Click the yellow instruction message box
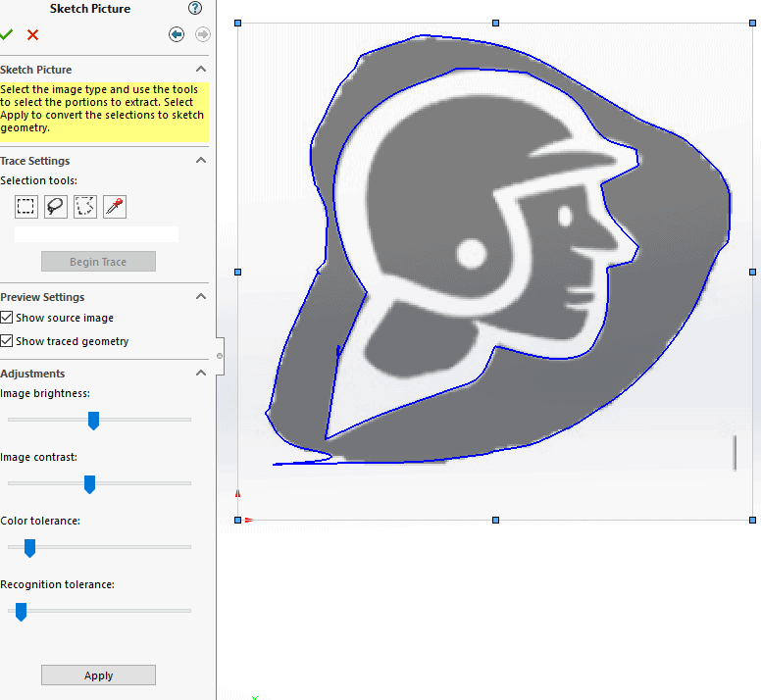 pos(104,112)
